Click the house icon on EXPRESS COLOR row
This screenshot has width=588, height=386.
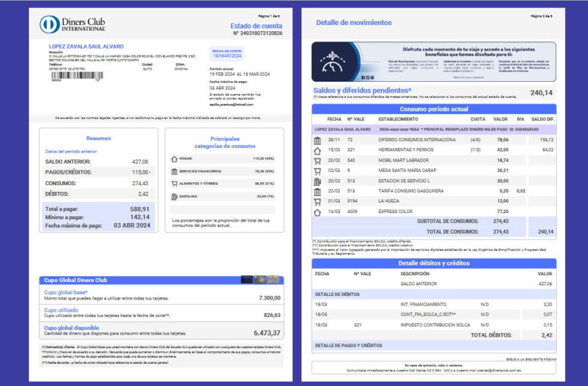[x=317, y=212]
